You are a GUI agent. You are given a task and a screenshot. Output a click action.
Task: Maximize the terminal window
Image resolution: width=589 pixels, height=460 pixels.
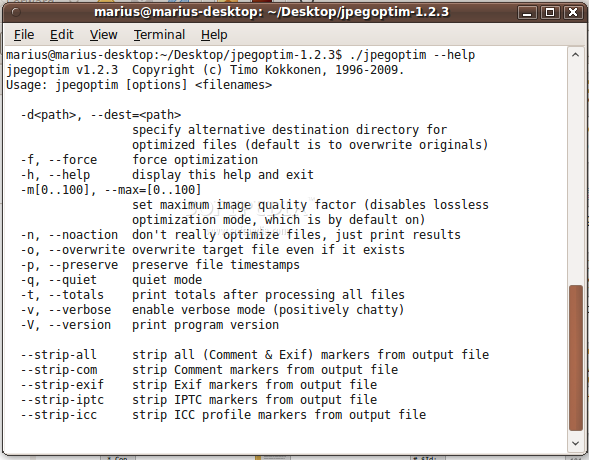click(550, 12)
